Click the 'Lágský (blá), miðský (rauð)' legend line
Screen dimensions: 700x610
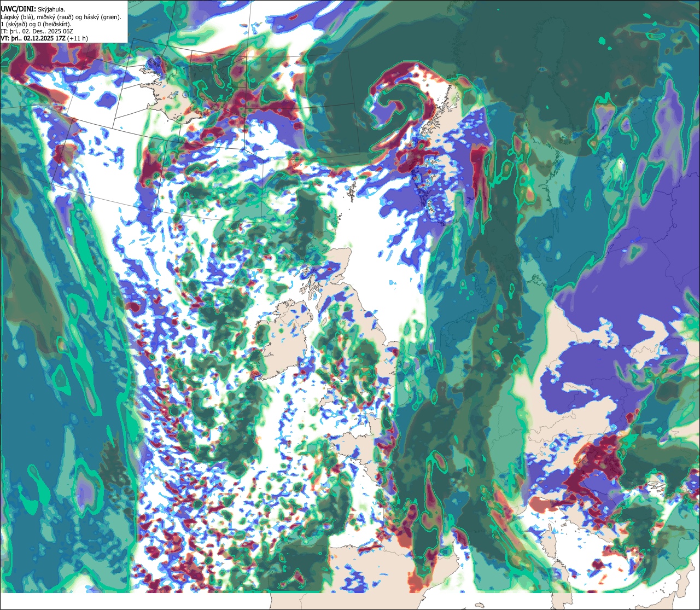click(x=61, y=17)
